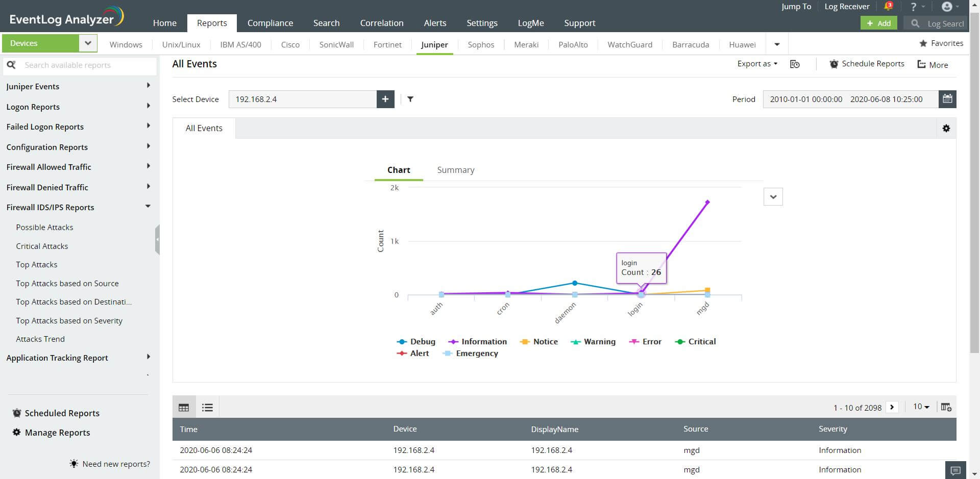Select the Cisco device tab
Image resolution: width=980 pixels, height=479 pixels.
click(x=290, y=44)
